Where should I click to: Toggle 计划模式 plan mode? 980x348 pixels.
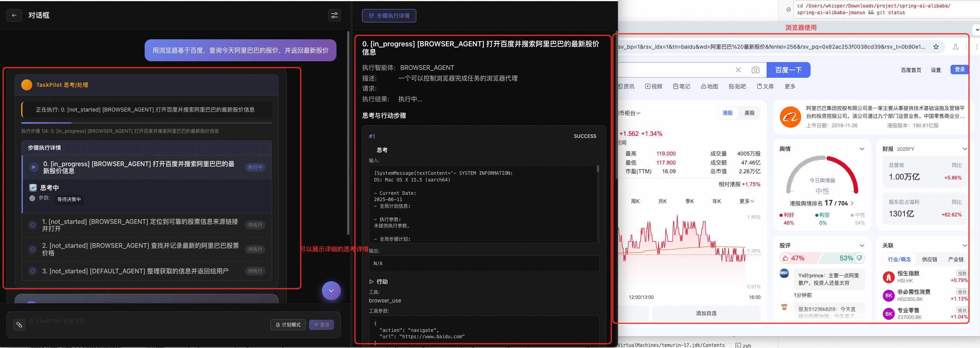[288, 325]
